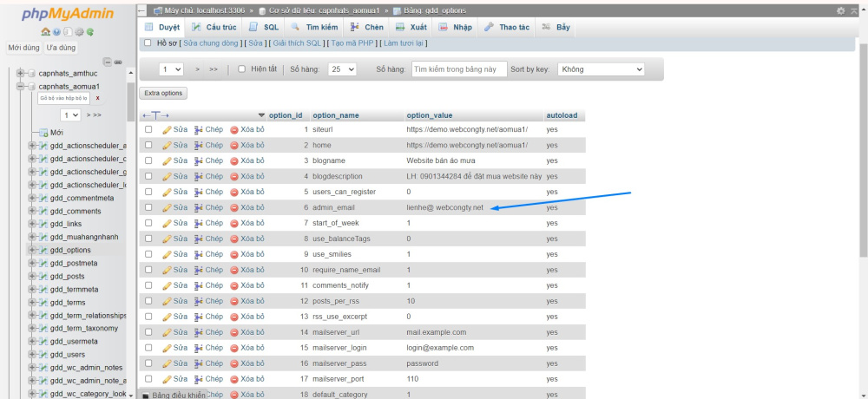Expand the capnhats_amthuc database tree node
This screenshot has height=399, width=868.
point(21,73)
